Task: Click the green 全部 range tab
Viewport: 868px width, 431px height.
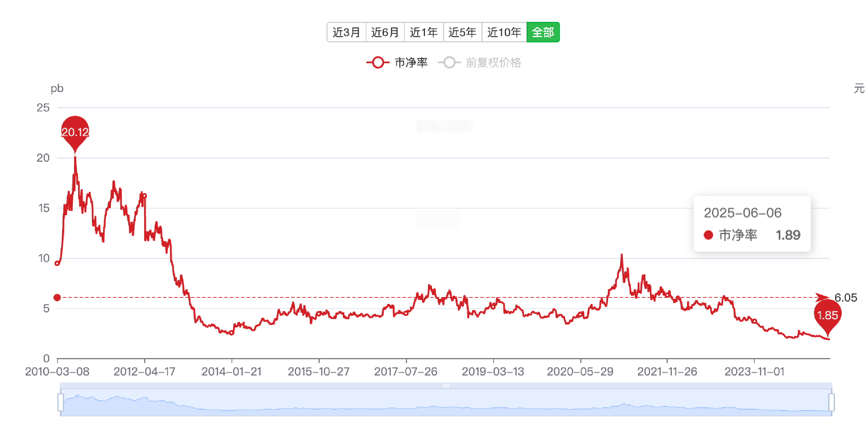Action: (x=543, y=32)
